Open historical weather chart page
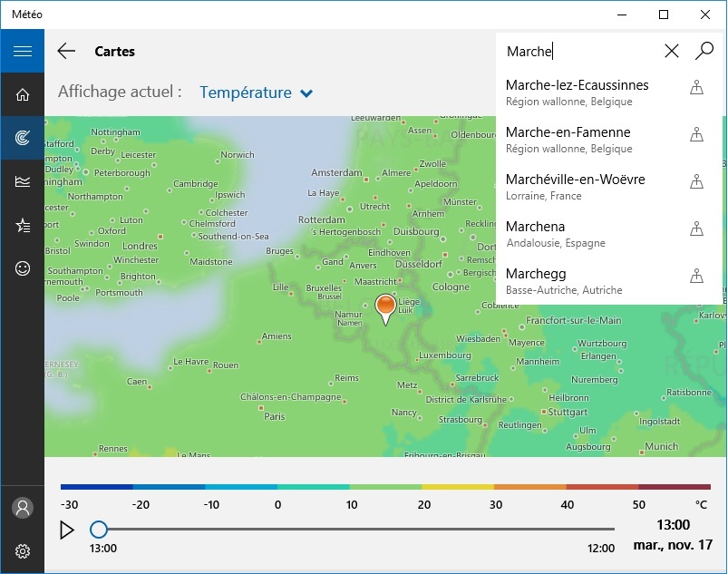728x574 pixels. tap(23, 181)
